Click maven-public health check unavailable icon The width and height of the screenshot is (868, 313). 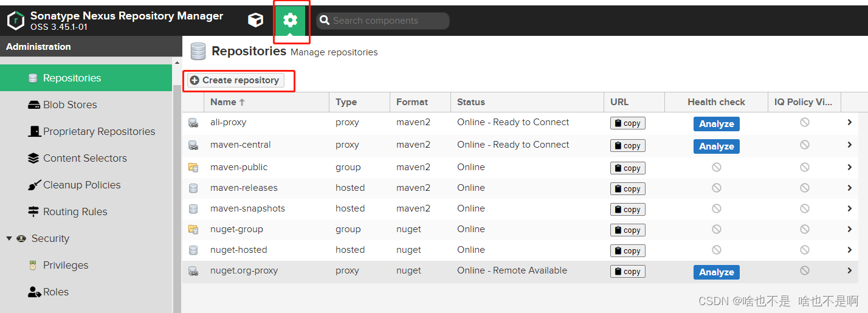716,167
